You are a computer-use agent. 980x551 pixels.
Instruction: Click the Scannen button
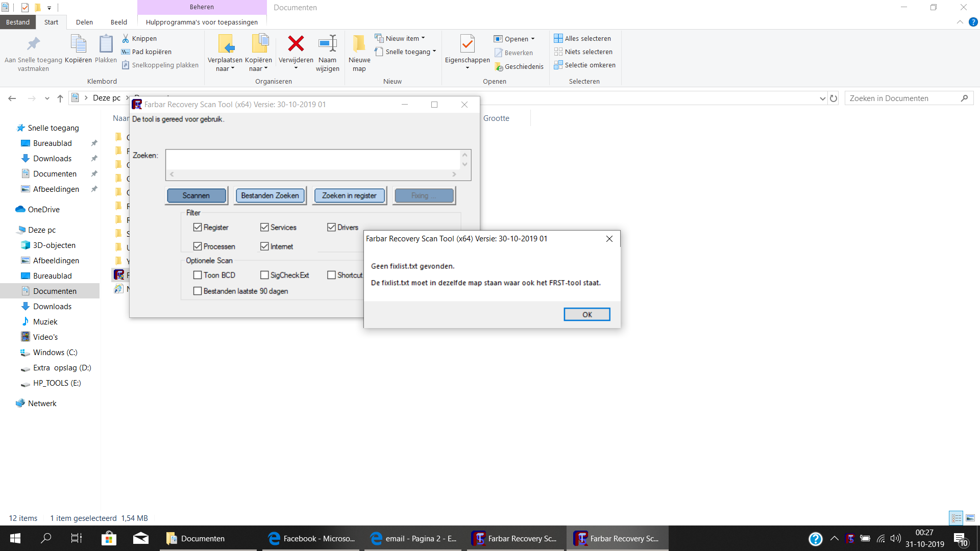196,195
